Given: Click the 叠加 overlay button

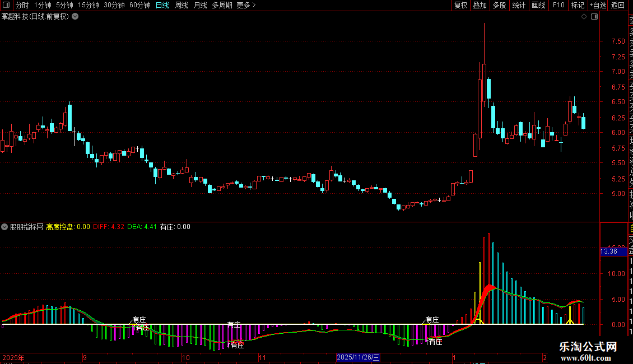Looking at the screenshot, I should (x=480, y=5).
